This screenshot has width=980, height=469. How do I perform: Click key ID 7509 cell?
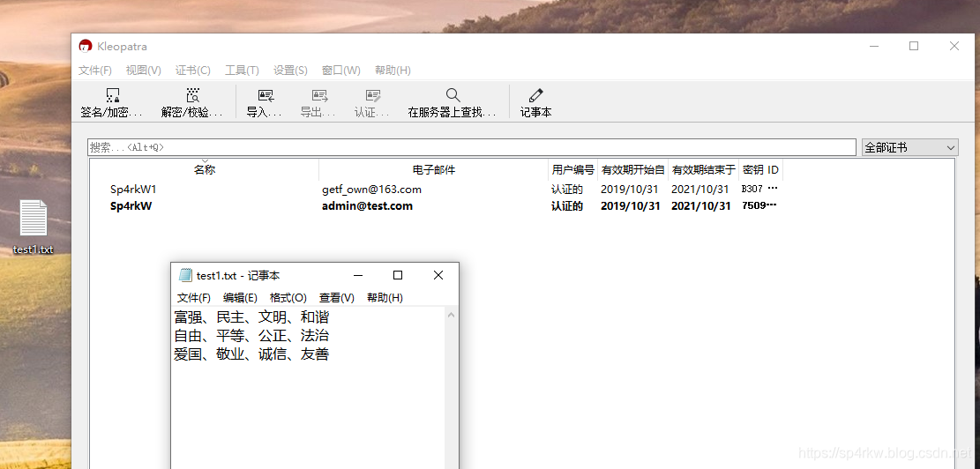759,205
